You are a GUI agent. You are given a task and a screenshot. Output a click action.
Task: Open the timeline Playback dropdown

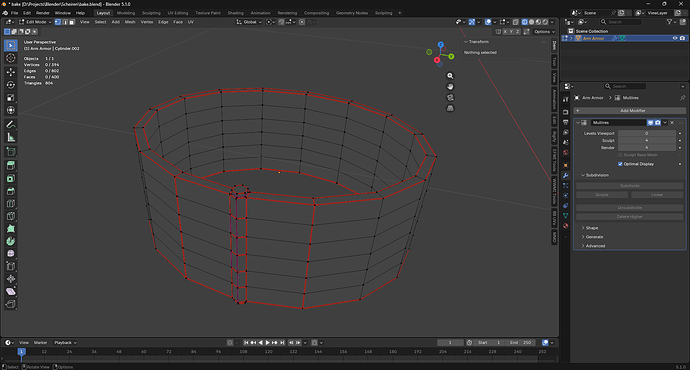click(65, 343)
